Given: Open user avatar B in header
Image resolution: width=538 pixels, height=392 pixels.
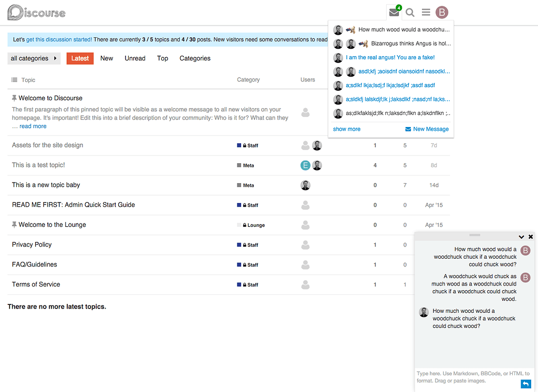Looking at the screenshot, I should tap(442, 13).
